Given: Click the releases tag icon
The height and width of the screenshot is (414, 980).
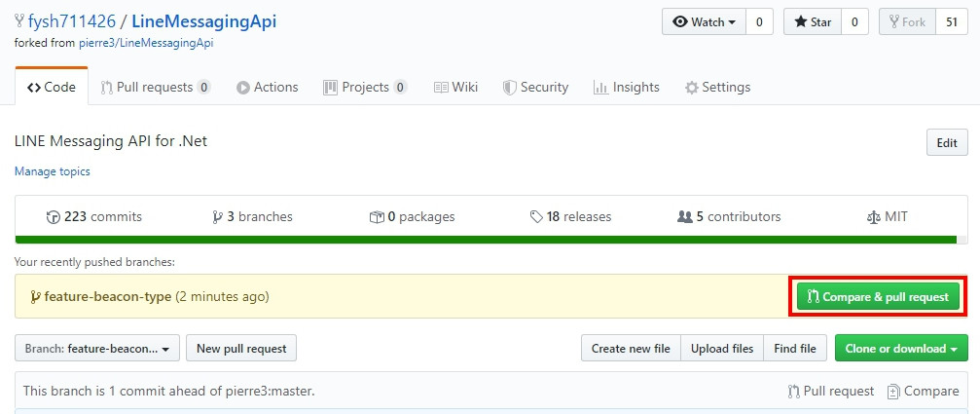Looking at the screenshot, I should [x=535, y=217].
